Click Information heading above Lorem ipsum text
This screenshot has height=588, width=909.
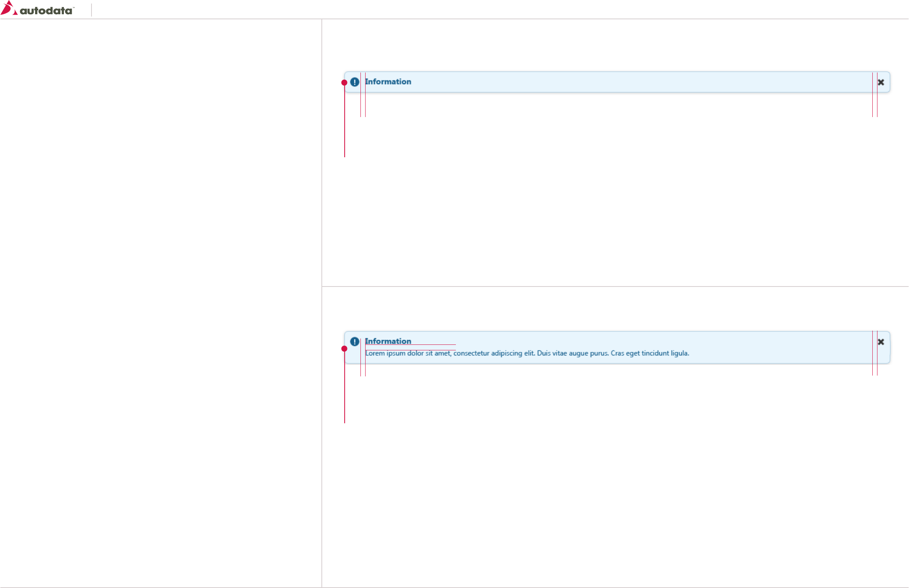388,341
